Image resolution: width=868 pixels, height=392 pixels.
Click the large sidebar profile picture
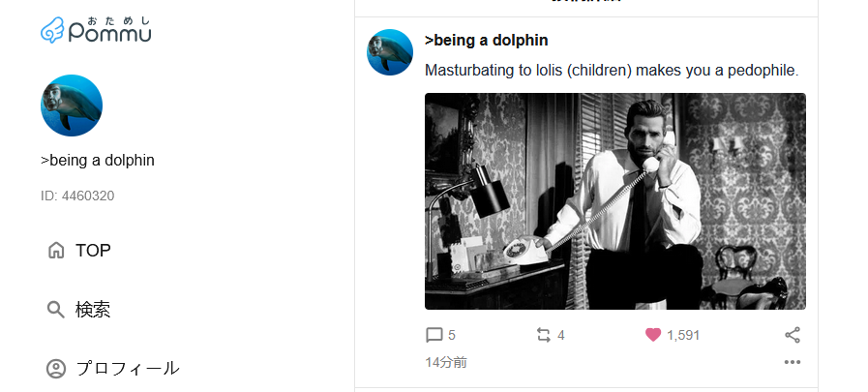tap(72, 106)
